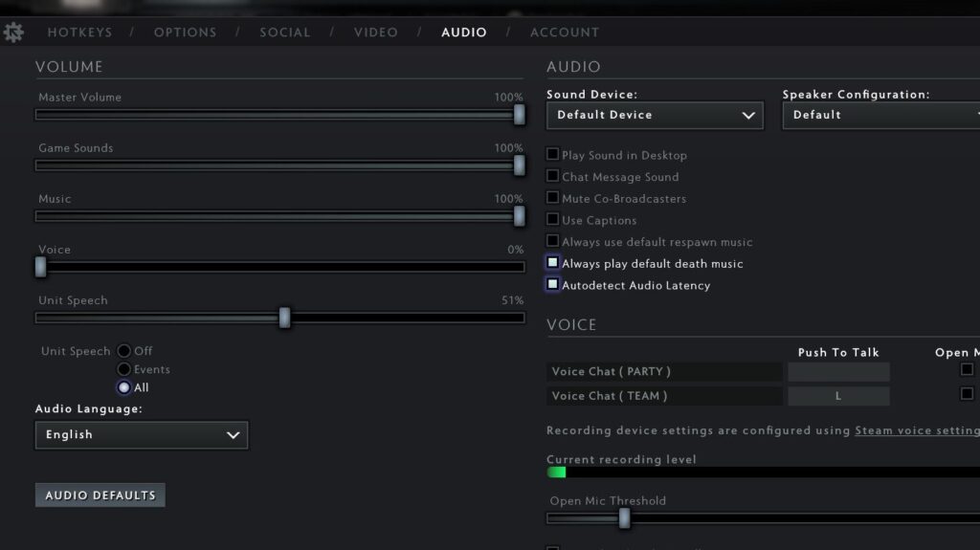This screenshot has height=550, width=980.
Task: Click the Voice Chat (TEAM) push-to-talk key field
Action: (x=838, y=396)
